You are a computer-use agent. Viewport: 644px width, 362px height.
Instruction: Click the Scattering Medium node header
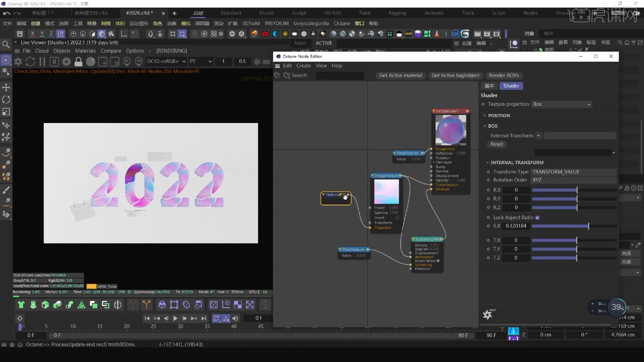tap(427, 239)
